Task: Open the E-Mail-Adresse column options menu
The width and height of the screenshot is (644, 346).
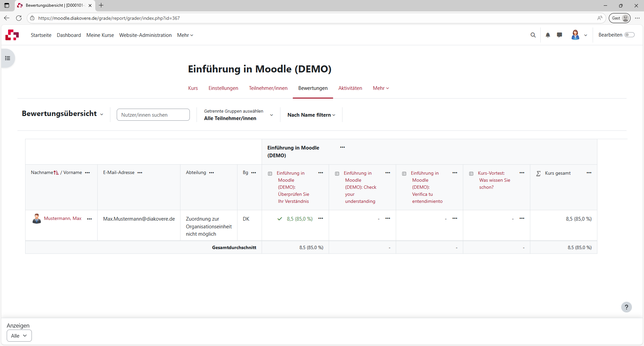Action: pyautogui.click(x=140, y=173)
